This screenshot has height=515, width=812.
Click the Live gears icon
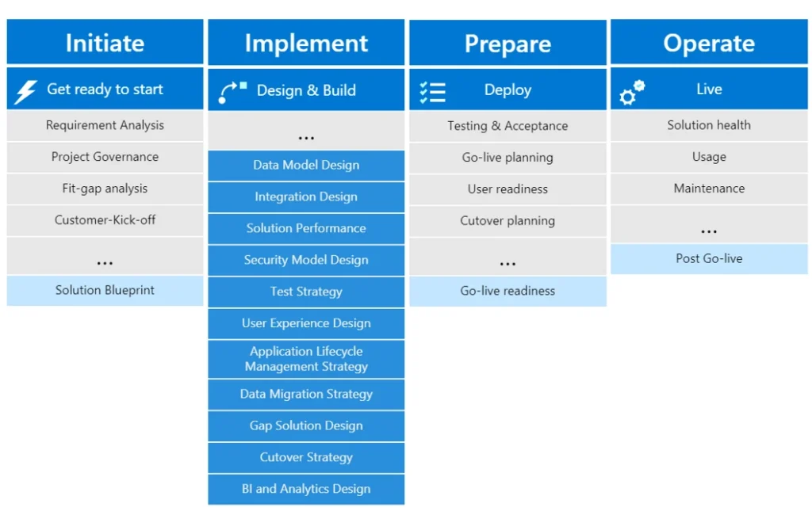click(x=632, y=92)
